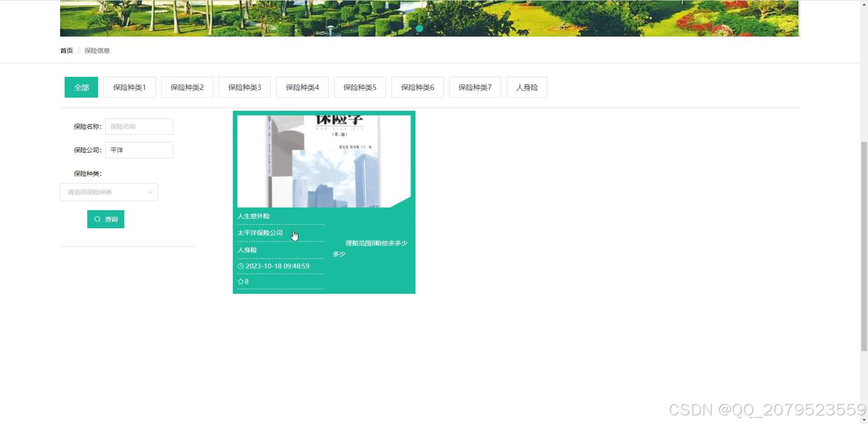Switch to the 人身险 category tab
This screenshot has width=868, height=424.
pos(527,87)
